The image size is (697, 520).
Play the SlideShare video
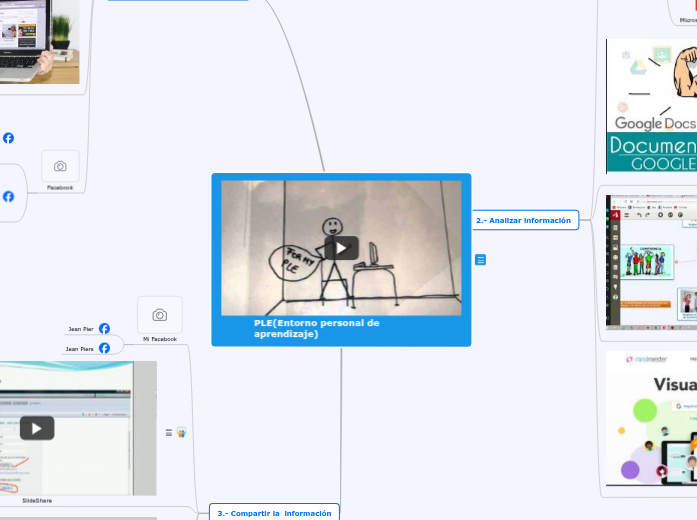(x=37, y=428)
